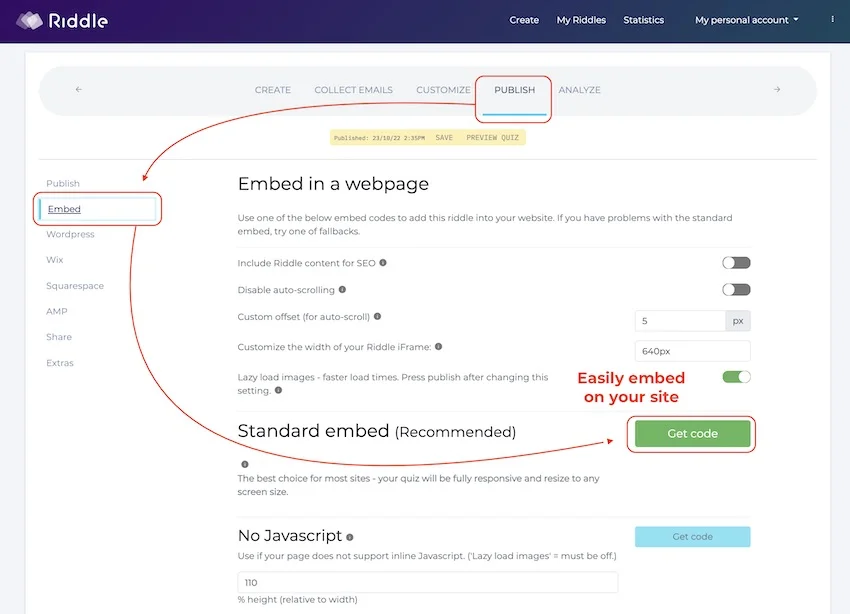Click the px unit label beside Custom offset
The height and width of the screenshot is (614, 850).
[x=738, y=321]
